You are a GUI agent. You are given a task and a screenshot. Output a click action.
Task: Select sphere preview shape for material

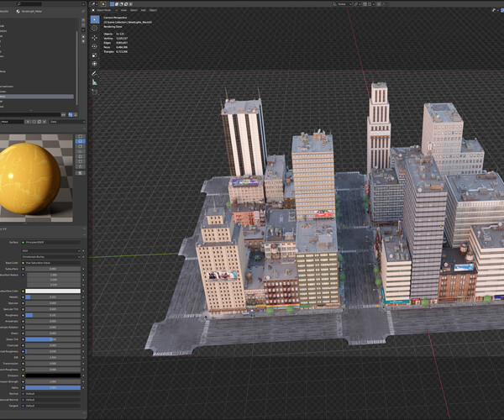click(80, 143)
